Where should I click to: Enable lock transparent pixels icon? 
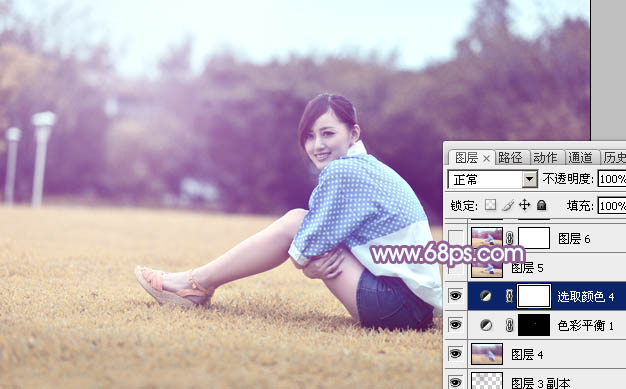490,205
